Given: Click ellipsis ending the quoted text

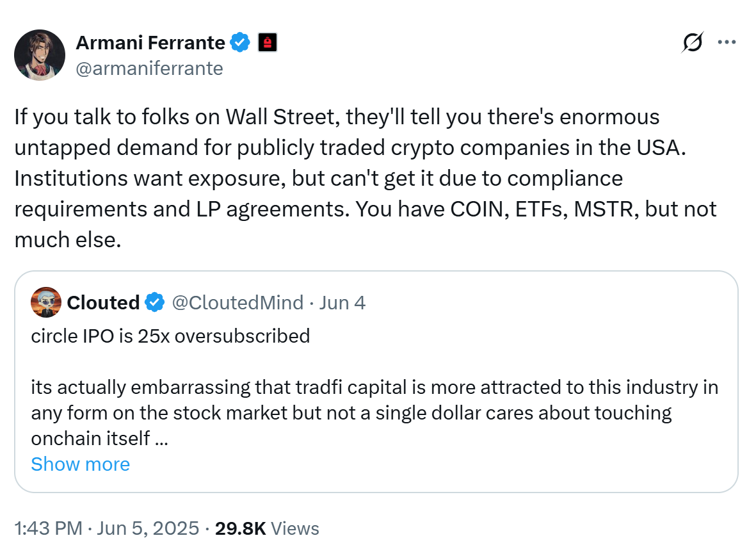Looking at the screenshot, I should [162, 439].
